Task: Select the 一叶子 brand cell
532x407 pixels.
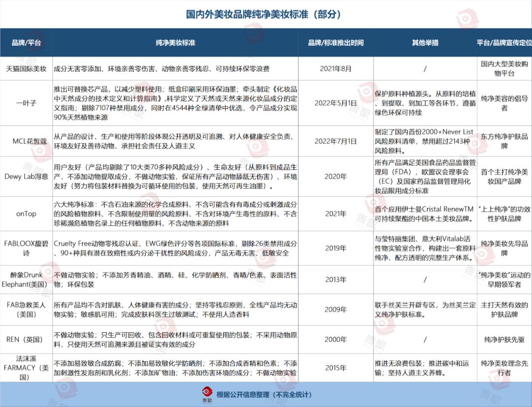Action: click(x=26, y=103)
